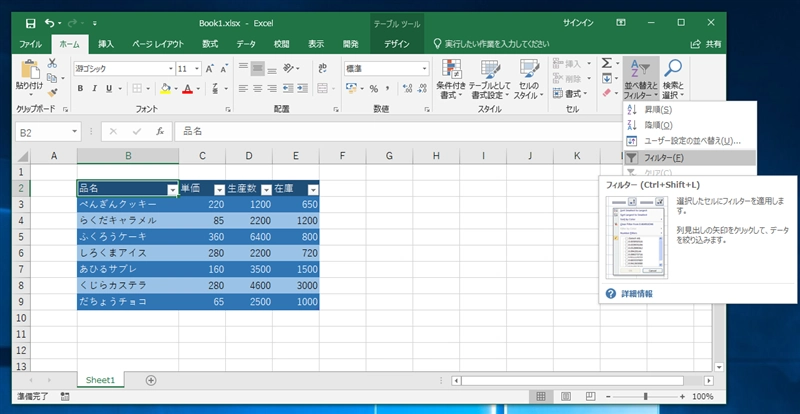Image resolution: width=800 pixels, height=414 pixels.
Task: Toggle align text right
Action: pyautogui.click(x=272, y=88)
